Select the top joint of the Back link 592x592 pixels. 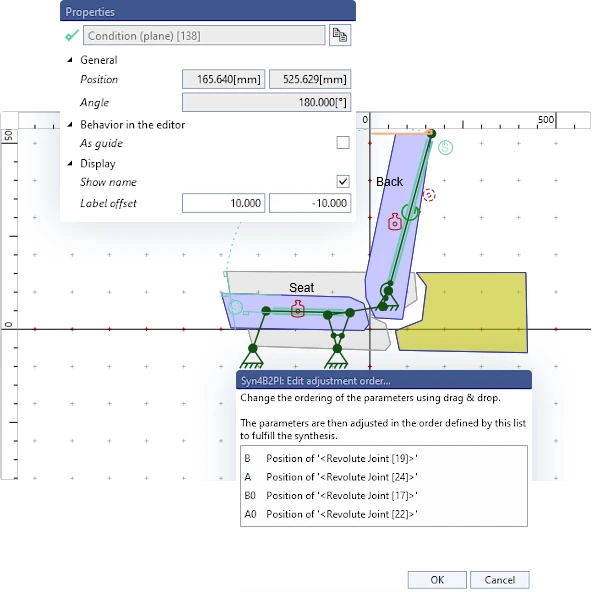pyautogui.click(x=432, y=133)
